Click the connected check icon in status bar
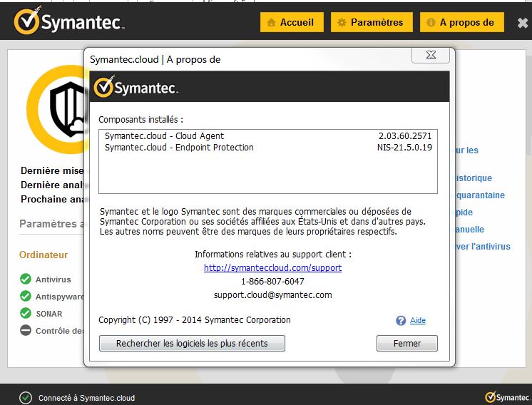The image size is (532, 405). (x=26, y=398)
